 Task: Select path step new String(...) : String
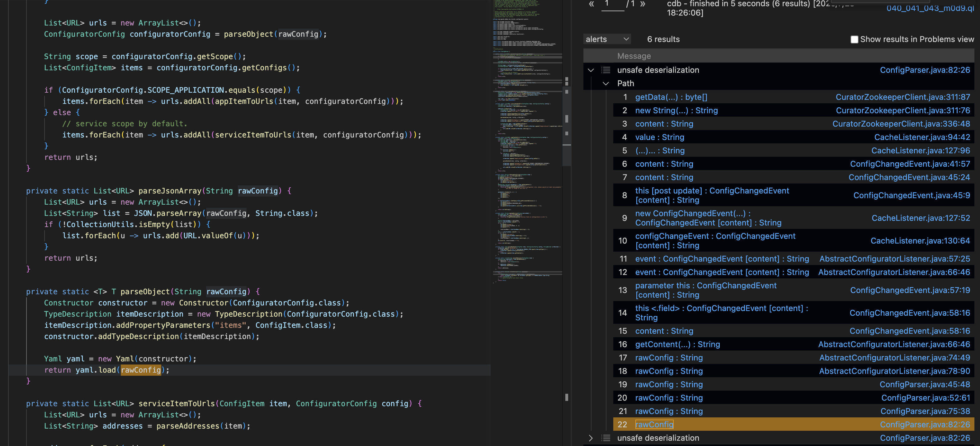pos(676,111)
